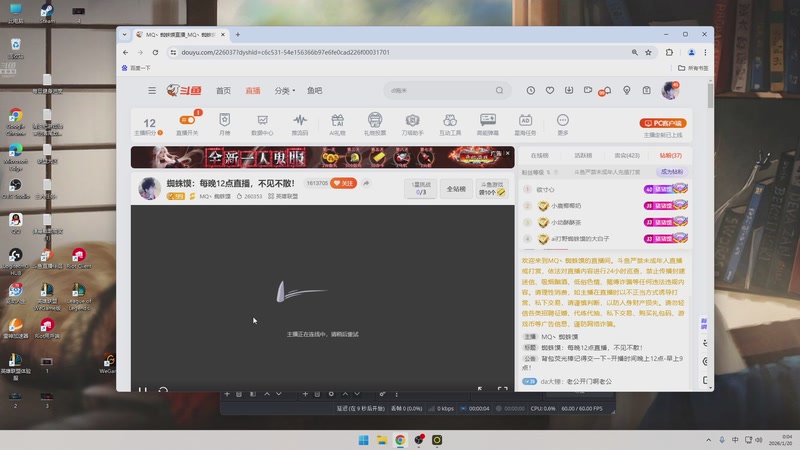
Task: Select the League of Legends desktop shortcut
Action: 79,297
